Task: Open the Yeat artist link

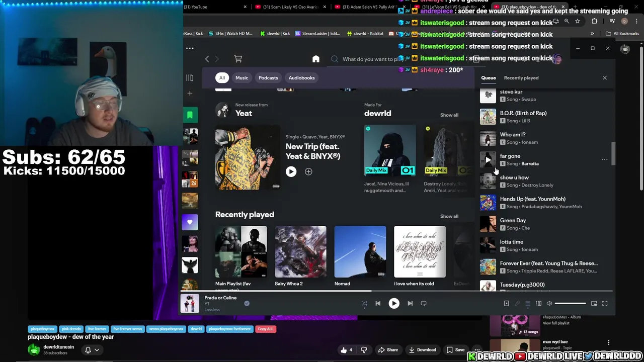Action: click(x=244, y=113)
